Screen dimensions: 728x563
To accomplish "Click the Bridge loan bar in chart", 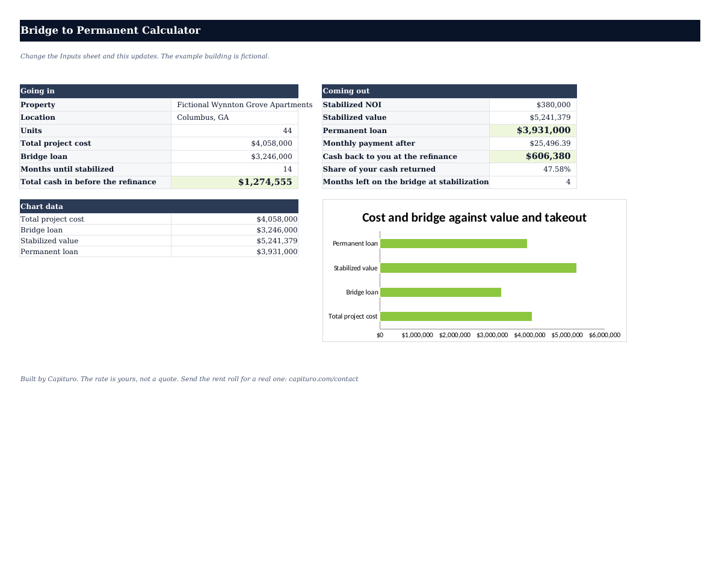I will 440,292.
